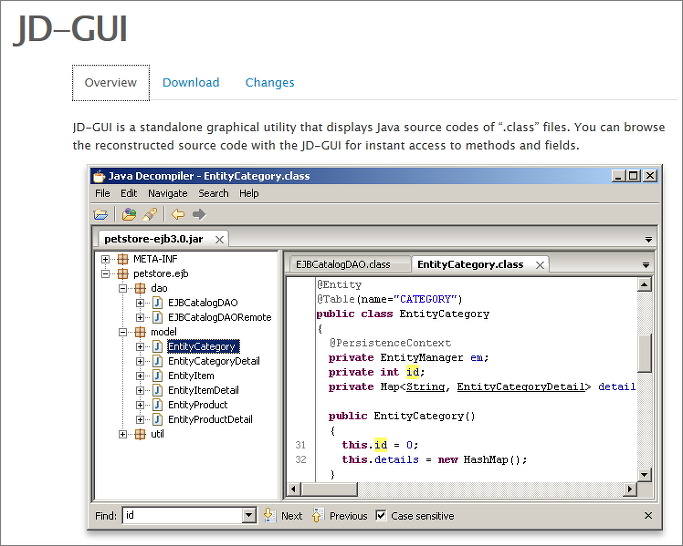Click the Open Type toolbar icon
The height and width of the screenshot is (546, 683).
(128, 214)
